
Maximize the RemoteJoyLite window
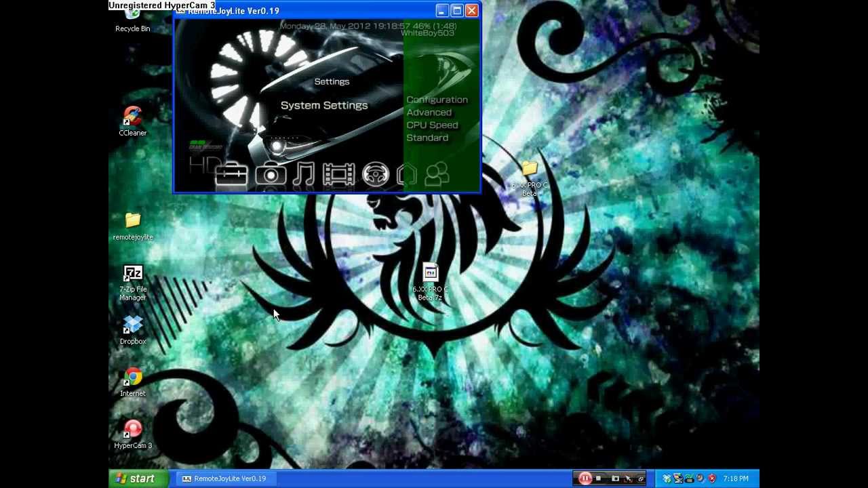pyautogui.click(x=456, y=11)
